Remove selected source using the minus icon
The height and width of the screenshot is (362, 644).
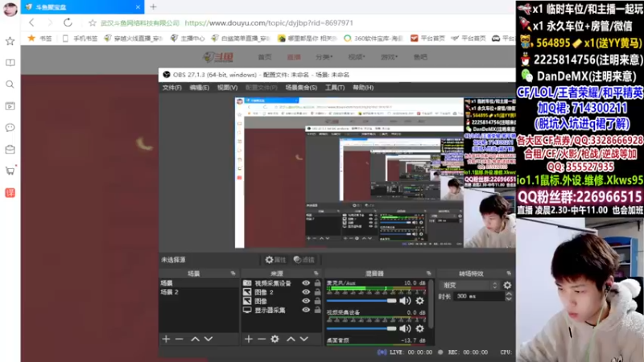pyautogui.click(x=262, y=339)
